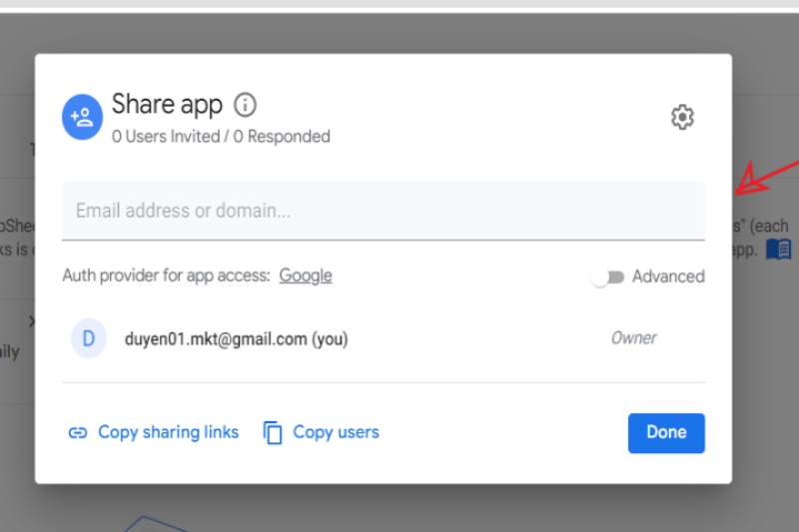Click the Auth provider for app access label
Viewport: 799px width, 532px height.
(166, 275)
